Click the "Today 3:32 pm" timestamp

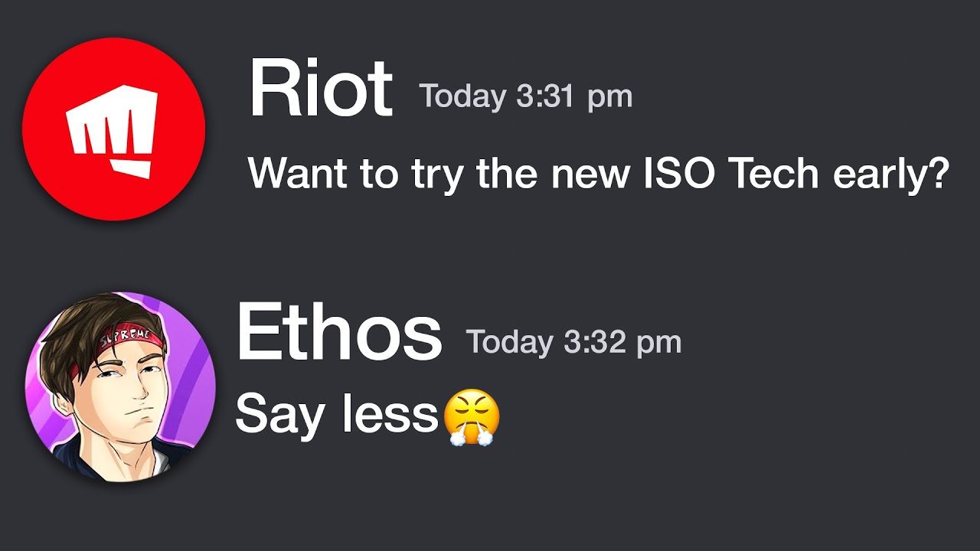(573, 342)
